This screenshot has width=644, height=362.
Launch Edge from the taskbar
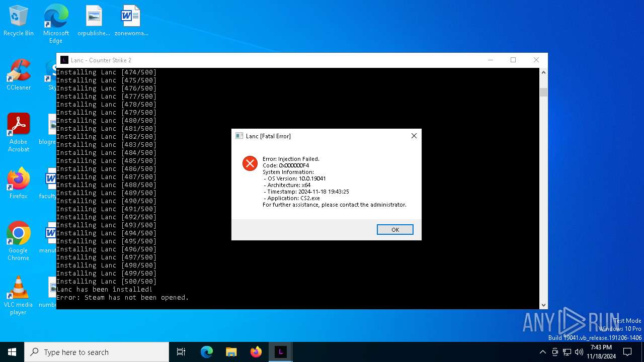coord(207,352)
